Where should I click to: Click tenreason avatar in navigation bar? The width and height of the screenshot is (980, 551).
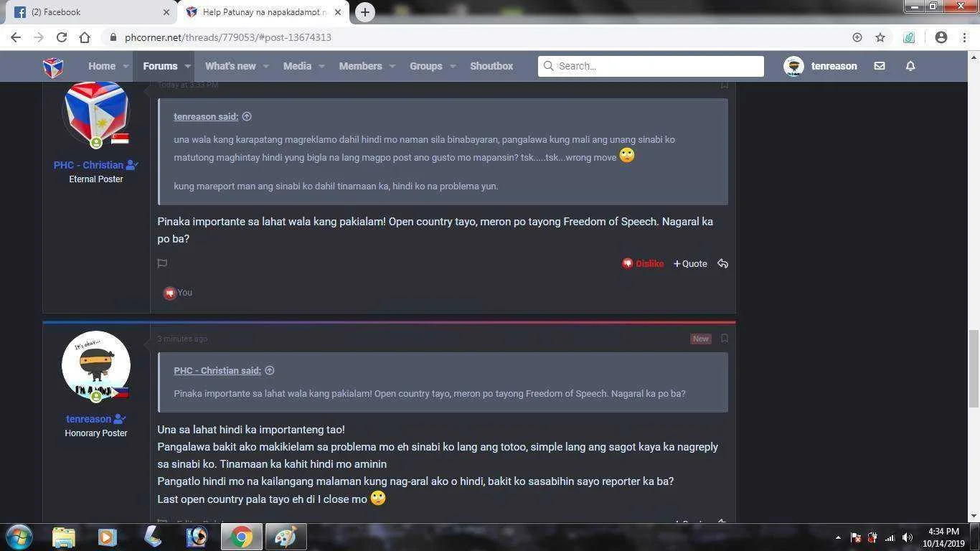pos(793,66)
